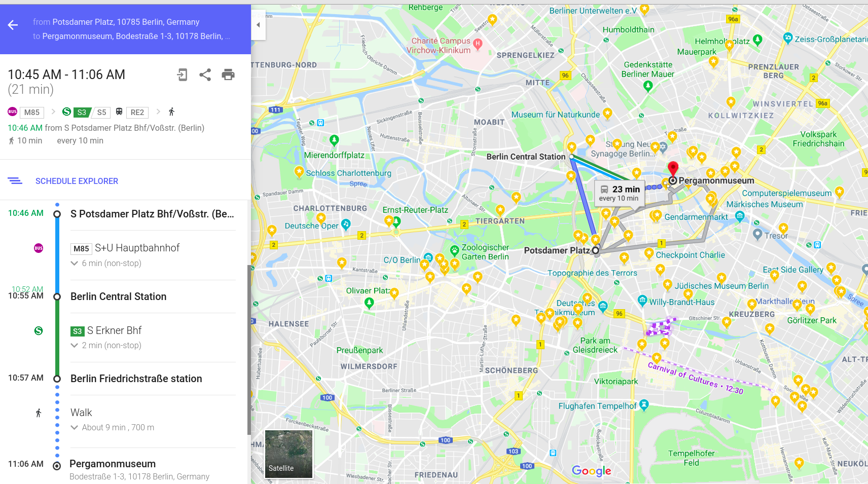This screenshot has height=484, width=868.
Task: Click the S Erkner Bhf S3 line
Action: coord(106,330)
